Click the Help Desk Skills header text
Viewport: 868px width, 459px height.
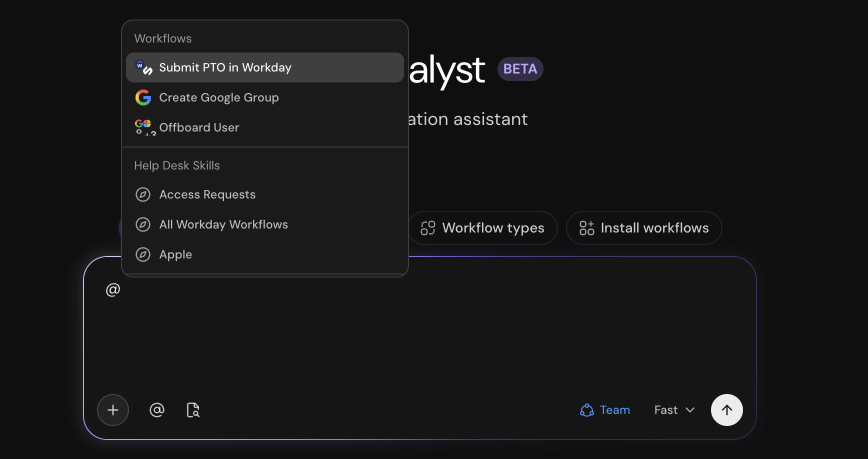click(177, 165)
